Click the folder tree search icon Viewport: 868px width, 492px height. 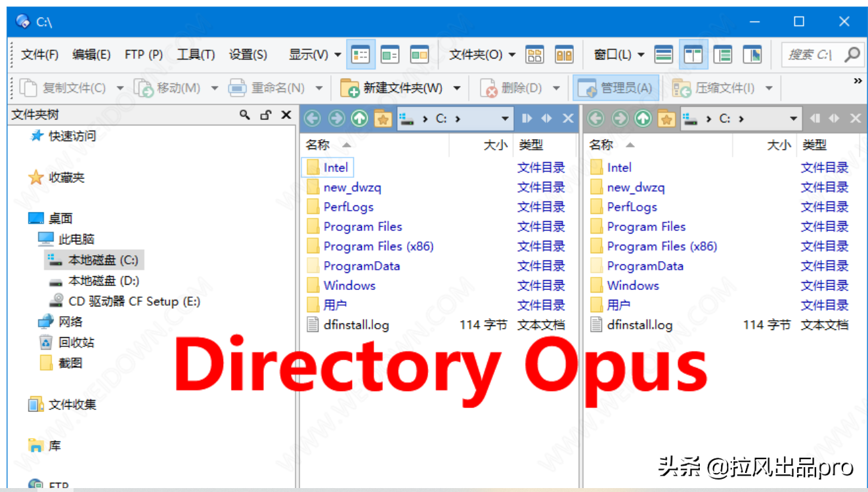coord(245,115)
